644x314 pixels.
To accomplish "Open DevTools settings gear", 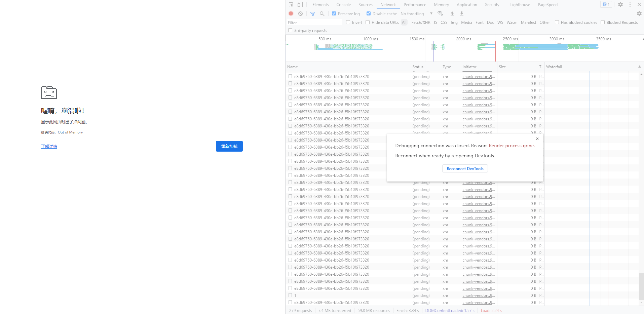I will pos(620,4).
